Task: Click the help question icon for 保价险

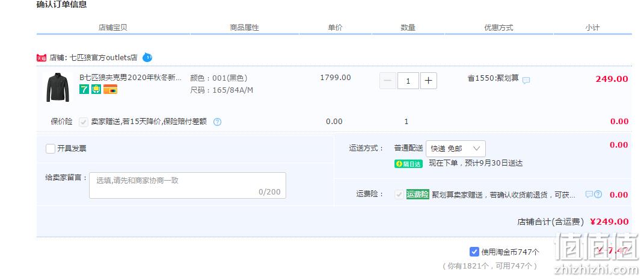Action: pyautogui.click(x=217, y=122)
